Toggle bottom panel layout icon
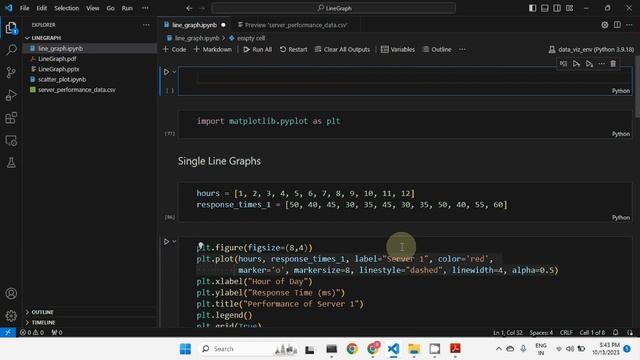This screenshot has width=640, height=360. tap(544, 8)
